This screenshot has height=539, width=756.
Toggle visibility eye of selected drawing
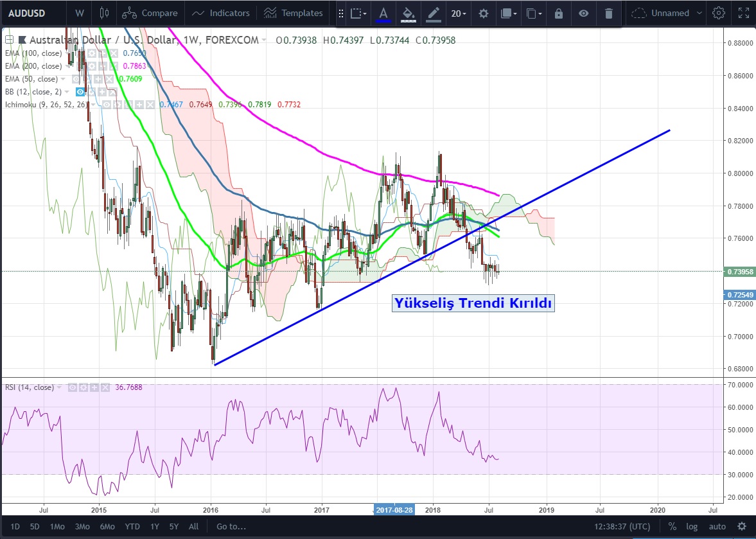(x=583, y=13)
